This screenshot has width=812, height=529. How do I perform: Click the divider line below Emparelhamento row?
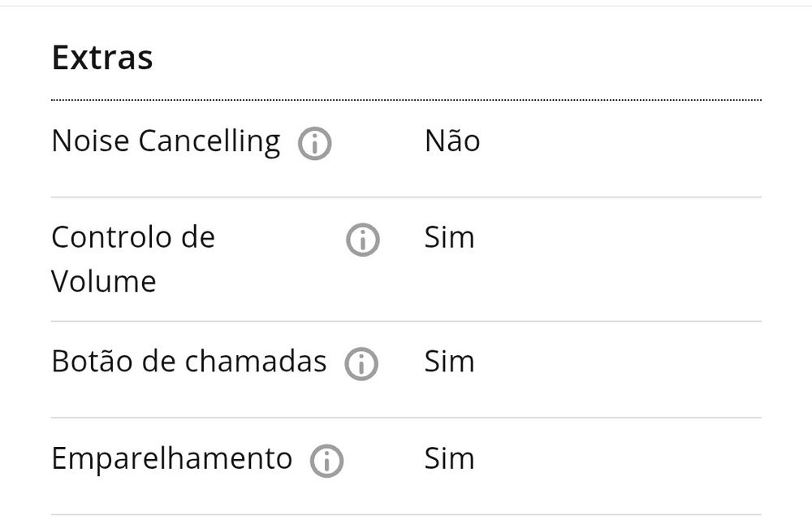[x=406, y=514]
